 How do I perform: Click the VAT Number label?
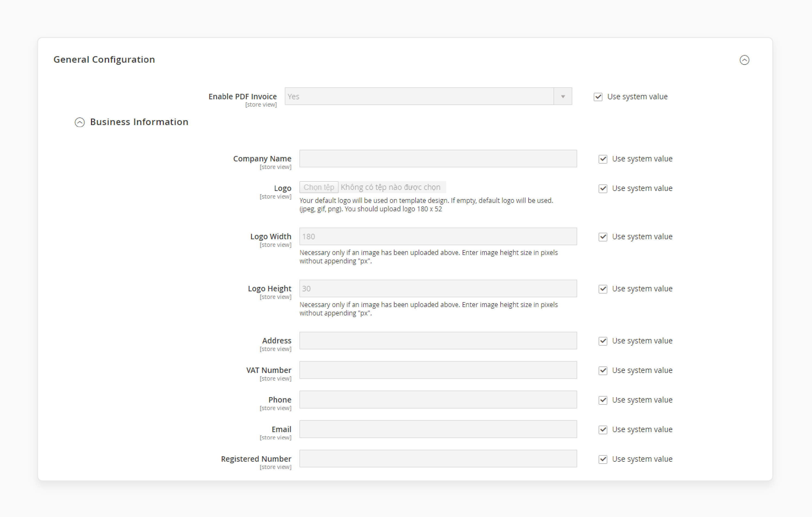tap(269, 371)
